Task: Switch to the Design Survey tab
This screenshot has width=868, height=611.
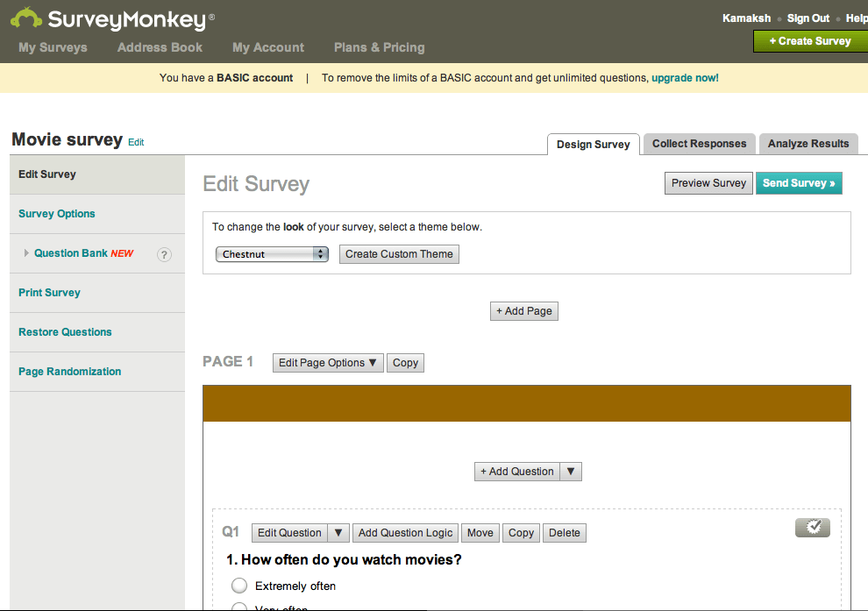Action: point(594,145)
